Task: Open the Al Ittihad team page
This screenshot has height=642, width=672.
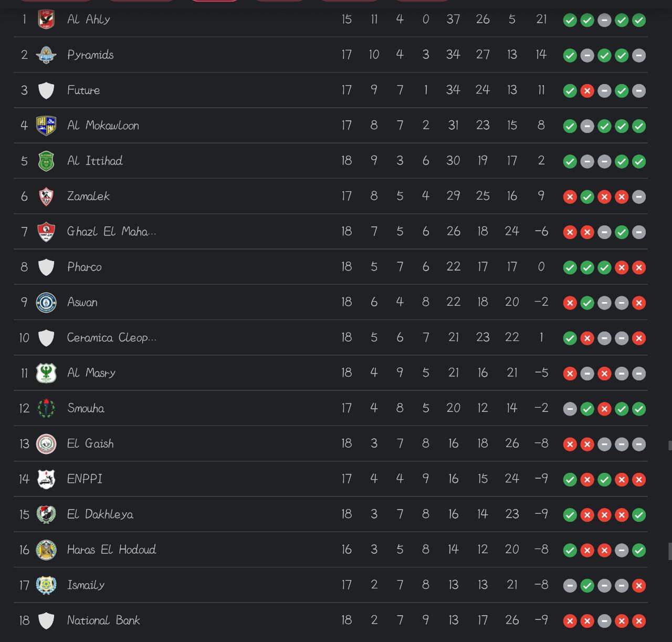Action: [x=95, y=161]
